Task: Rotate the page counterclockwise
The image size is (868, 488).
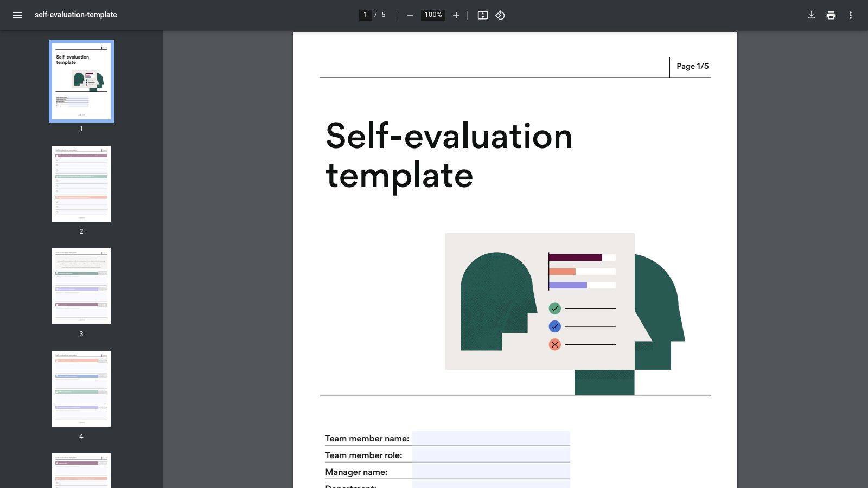Action: coord(500,15)
